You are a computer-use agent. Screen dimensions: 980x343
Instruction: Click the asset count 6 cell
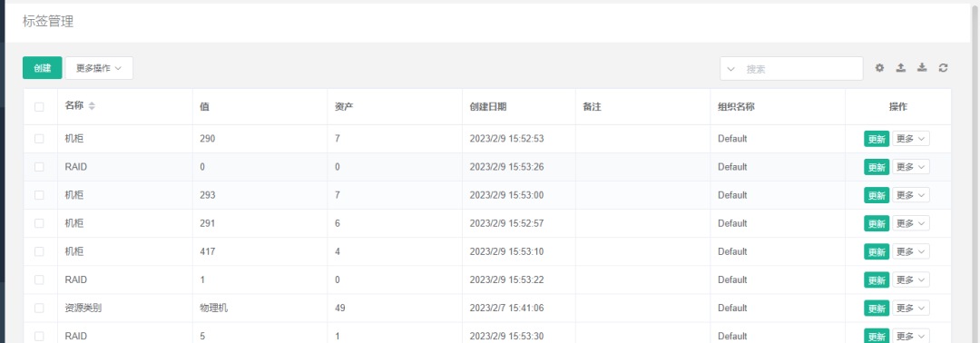(x=338, y=223)
